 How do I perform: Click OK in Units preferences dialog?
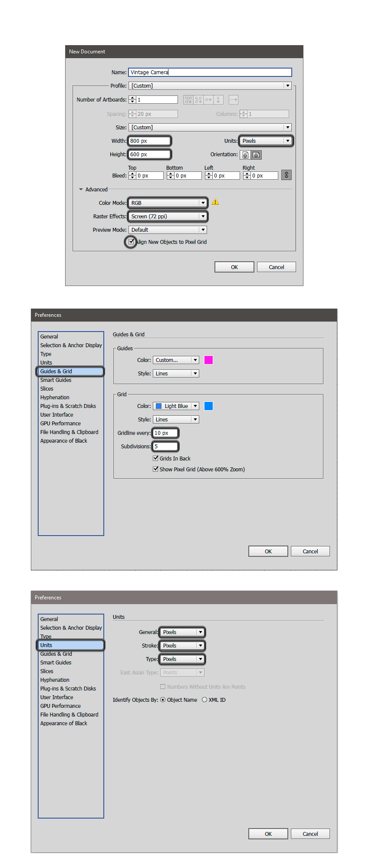coord(268,834)
